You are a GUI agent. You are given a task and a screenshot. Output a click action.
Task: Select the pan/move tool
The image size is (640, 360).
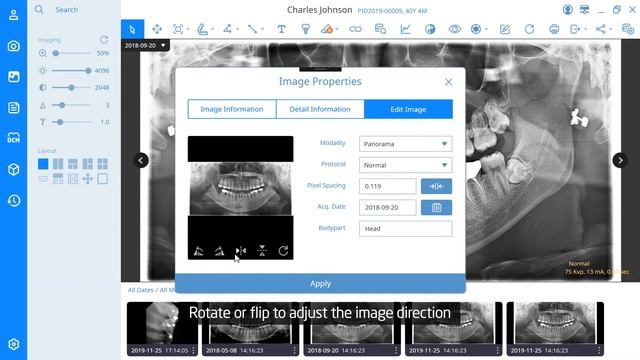[x=157, y=29]
